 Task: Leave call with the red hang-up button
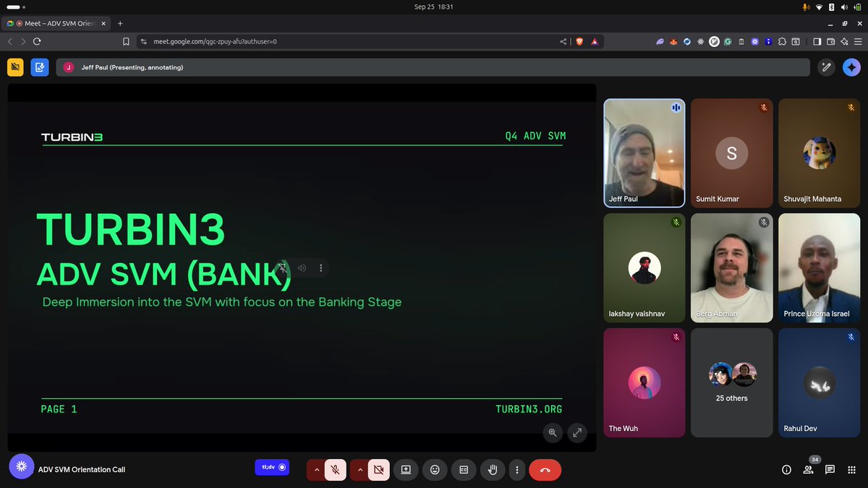(x=545, y=469)
